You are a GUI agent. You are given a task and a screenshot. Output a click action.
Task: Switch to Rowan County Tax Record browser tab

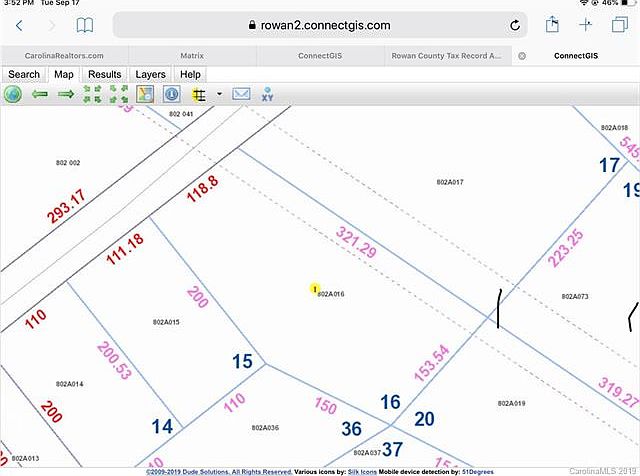pos(446,56)
